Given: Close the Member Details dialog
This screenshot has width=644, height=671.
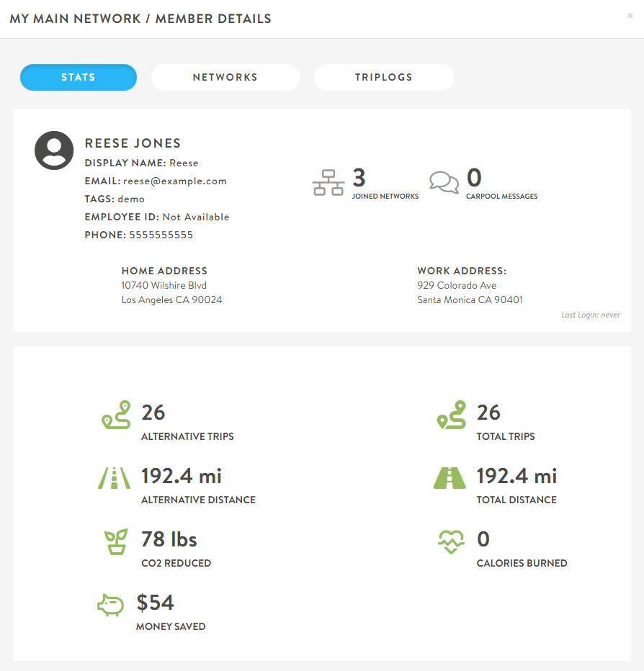Looking at the screenshot, I should (630, 16).
